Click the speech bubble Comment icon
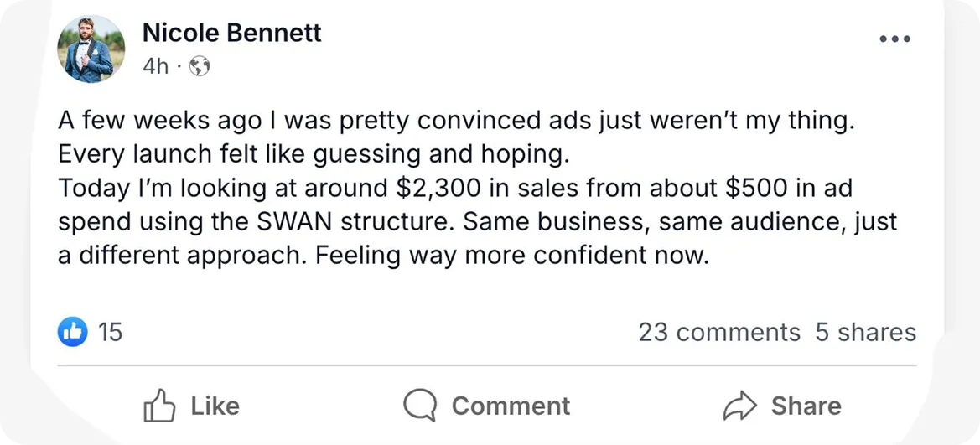This screenshot has height=445, width=980. click(x=419, y=406)
